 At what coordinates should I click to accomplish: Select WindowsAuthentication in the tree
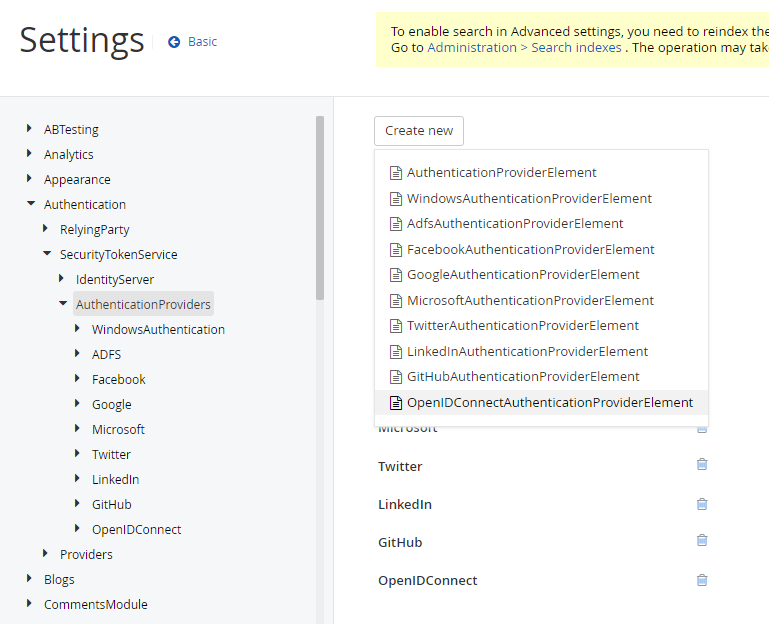point(158,329)
